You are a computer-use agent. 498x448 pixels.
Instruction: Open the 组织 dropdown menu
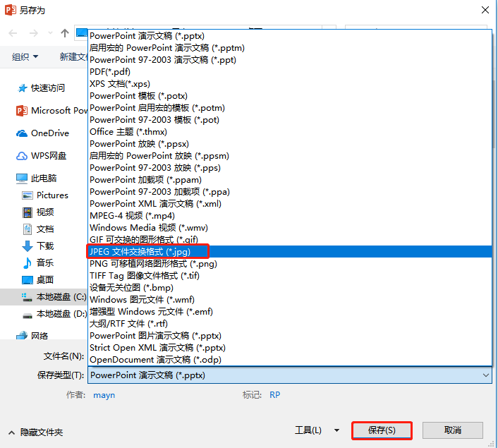tap(25, 57)
